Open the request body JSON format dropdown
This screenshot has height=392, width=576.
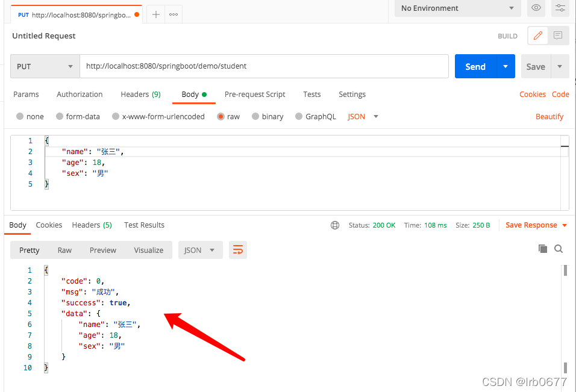[x=363, y=116]
